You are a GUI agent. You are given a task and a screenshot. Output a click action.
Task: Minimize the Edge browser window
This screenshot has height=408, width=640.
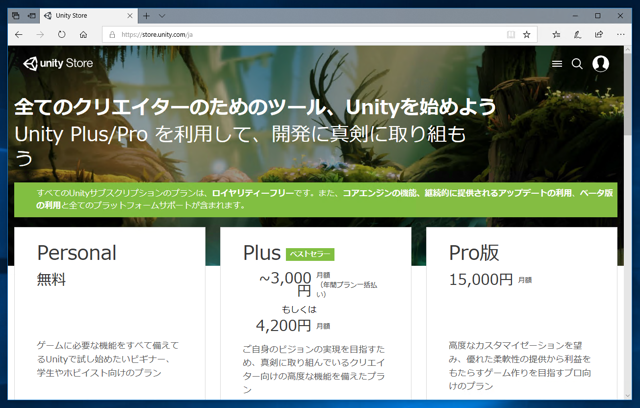pyautogui.click(x=576, y=16)
